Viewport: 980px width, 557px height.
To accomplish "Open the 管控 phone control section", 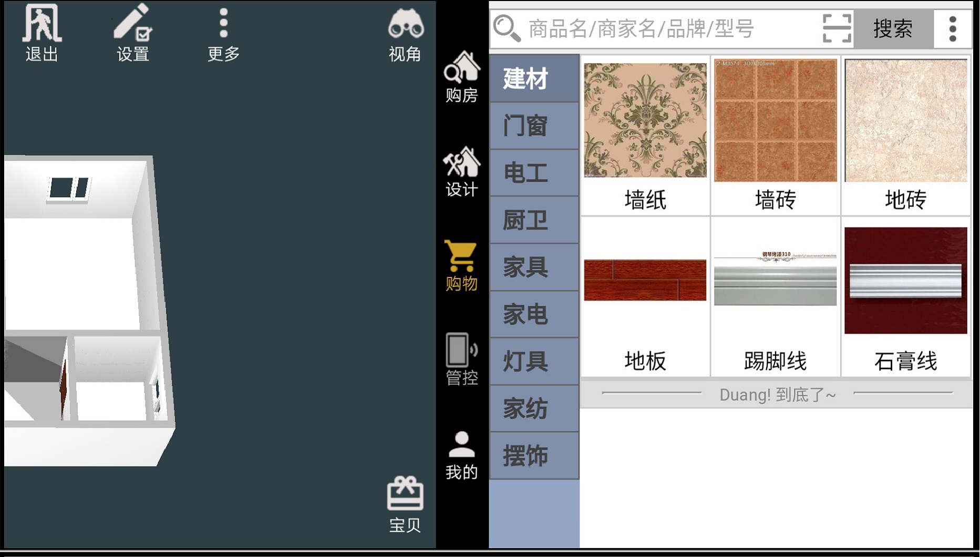I will (461, 360).
